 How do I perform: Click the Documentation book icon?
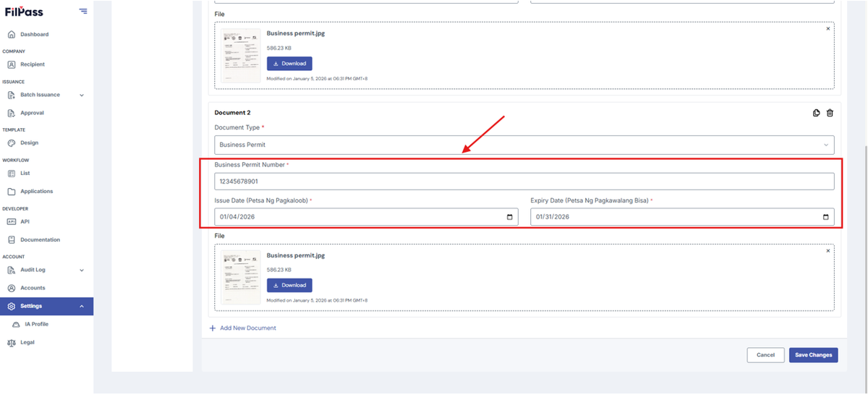click(12, 239)
